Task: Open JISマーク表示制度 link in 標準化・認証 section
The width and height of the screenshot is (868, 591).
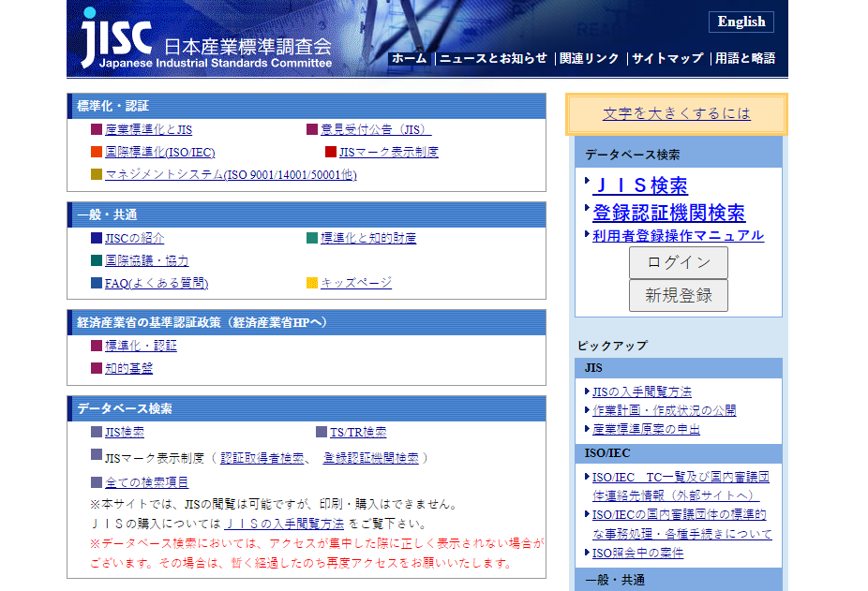Action: click(x=389, y=152)
